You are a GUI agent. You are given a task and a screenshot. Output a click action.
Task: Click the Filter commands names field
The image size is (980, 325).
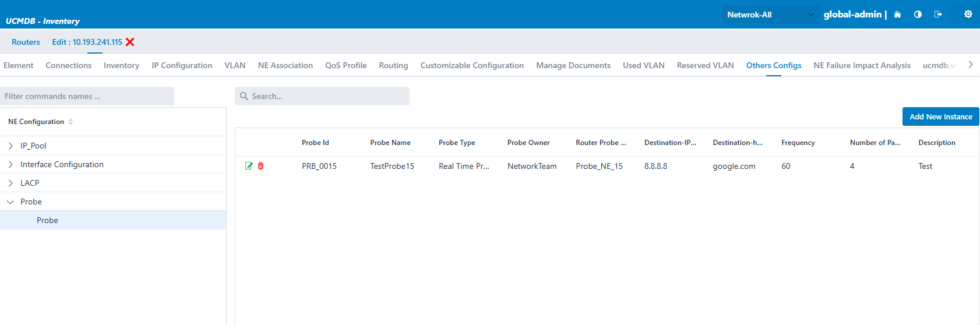[x=87, y=96]
